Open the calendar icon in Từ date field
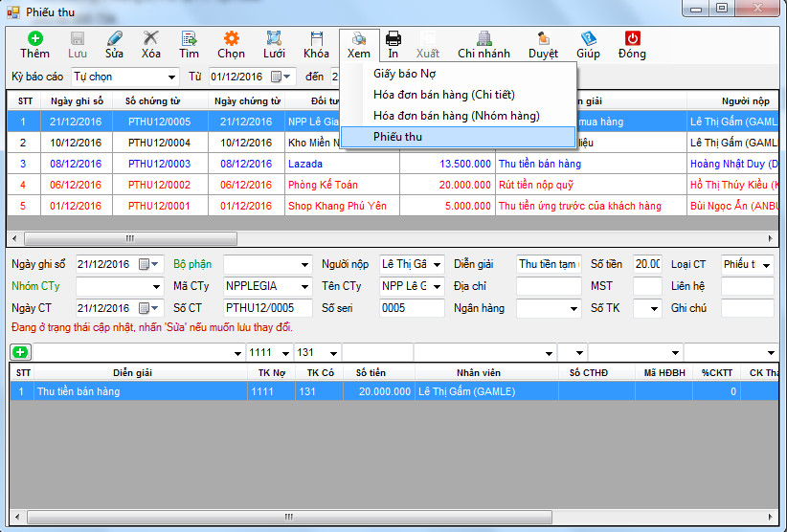787x532 pixels. (x=276, y=77)
